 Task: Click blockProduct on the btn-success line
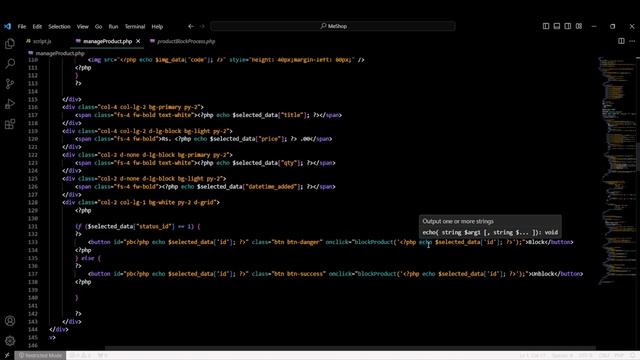(377, 274)
